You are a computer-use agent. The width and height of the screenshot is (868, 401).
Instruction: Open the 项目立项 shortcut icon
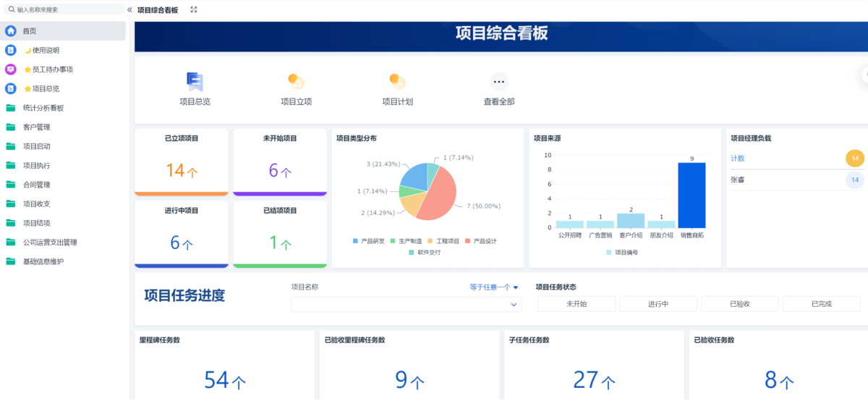point(296,81)
